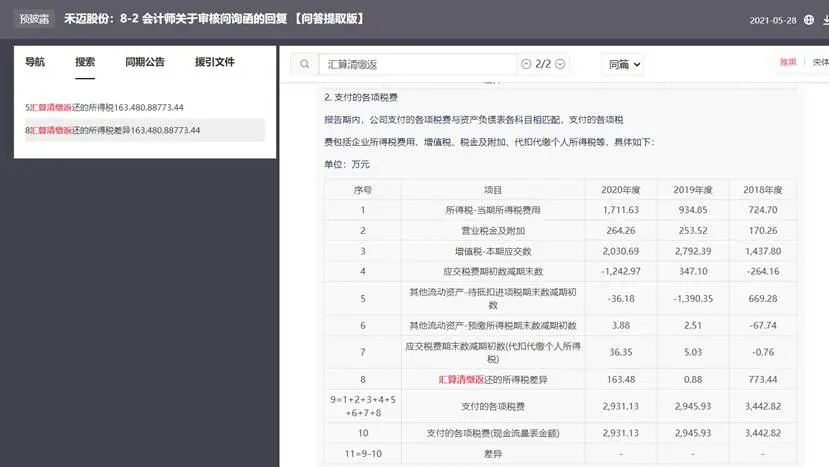Click the value 253.52

(693, 231)
